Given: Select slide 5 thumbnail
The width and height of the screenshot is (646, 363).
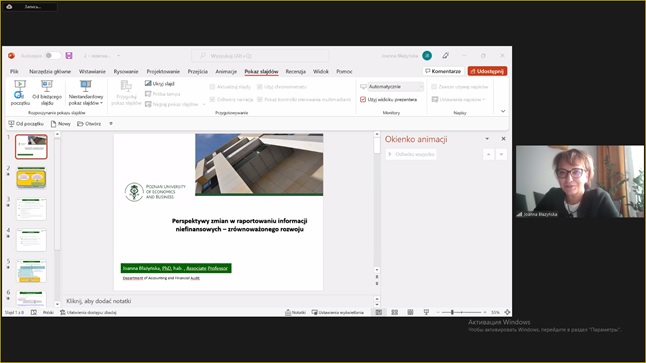Looking at the screenshot, I should 31,271.
